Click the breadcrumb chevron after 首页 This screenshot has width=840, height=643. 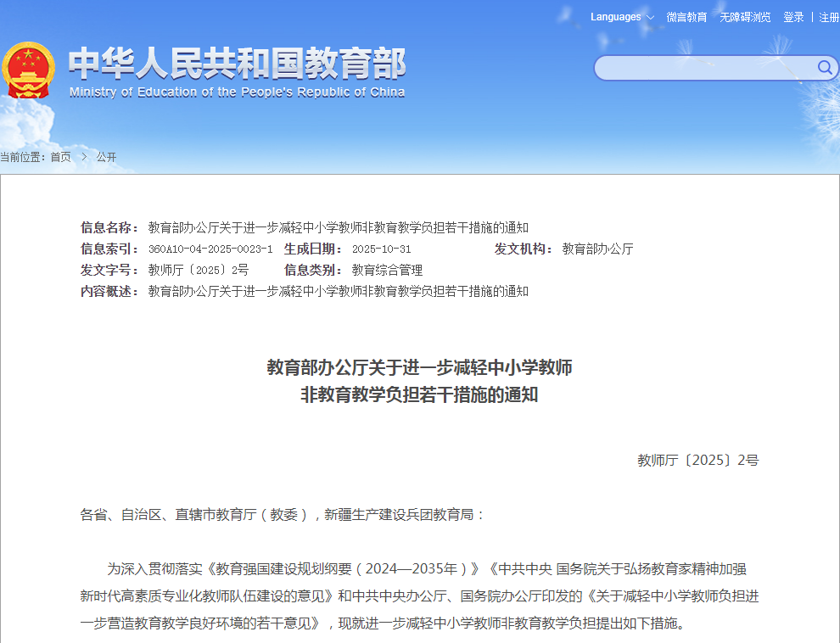pos(84,157)
